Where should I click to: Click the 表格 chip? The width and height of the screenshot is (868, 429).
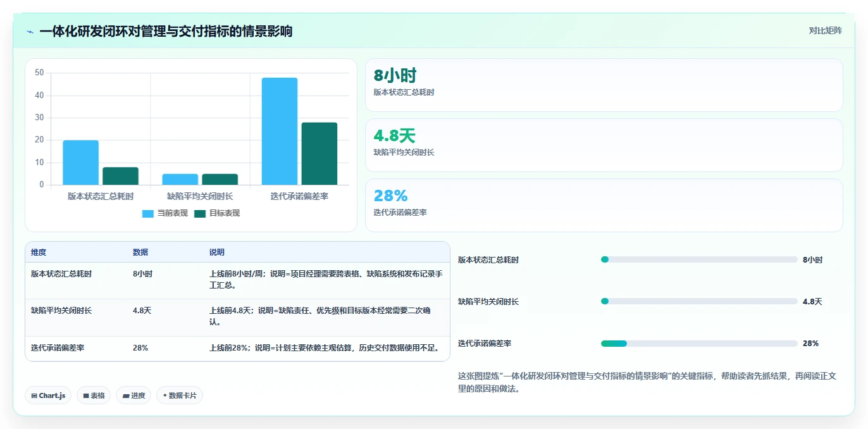(94, 395)
